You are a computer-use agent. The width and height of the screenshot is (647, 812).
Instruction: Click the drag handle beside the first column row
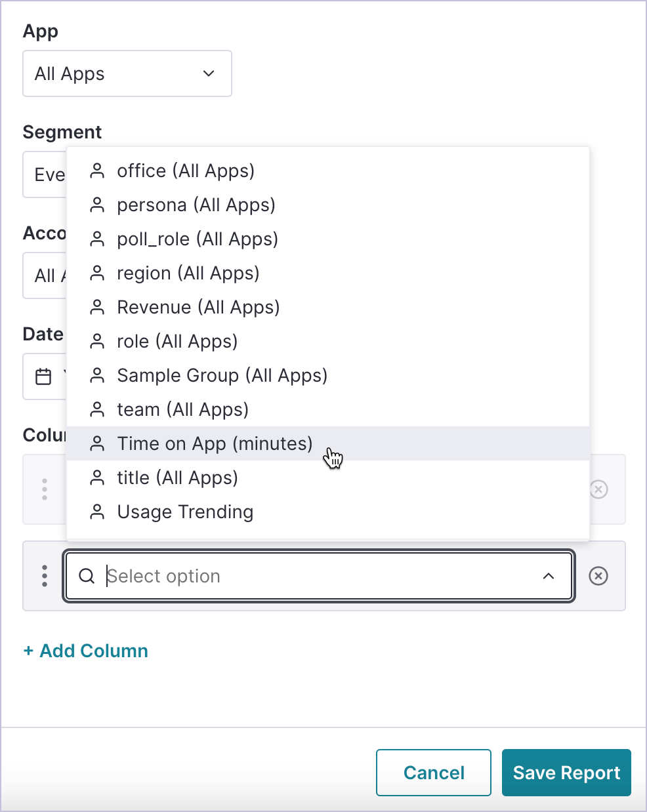(44, 489)
